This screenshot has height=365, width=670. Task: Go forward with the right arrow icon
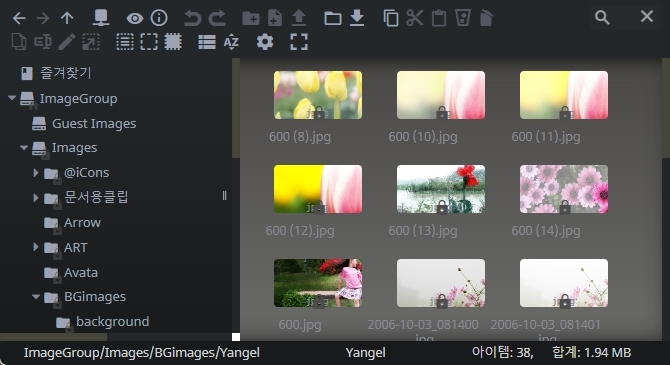[x=42, y=18]
